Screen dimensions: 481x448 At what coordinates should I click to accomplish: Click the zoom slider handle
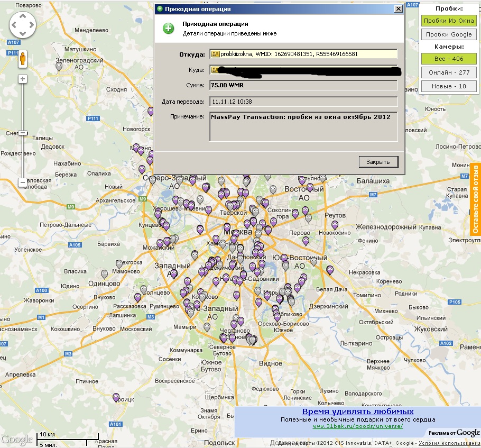click(22, 133)
